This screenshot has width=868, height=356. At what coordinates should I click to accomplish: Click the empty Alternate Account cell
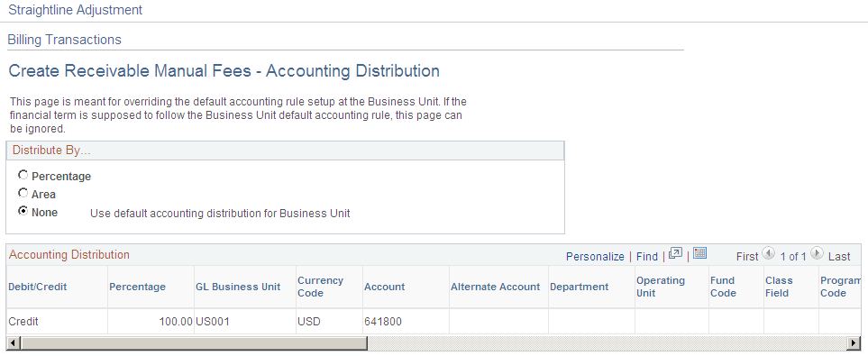point(498,321)
